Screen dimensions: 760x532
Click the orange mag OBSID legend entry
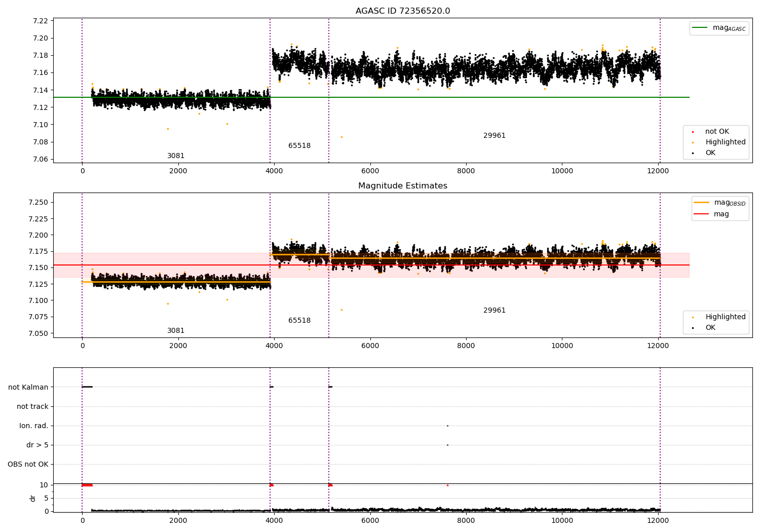click(719, 203)
